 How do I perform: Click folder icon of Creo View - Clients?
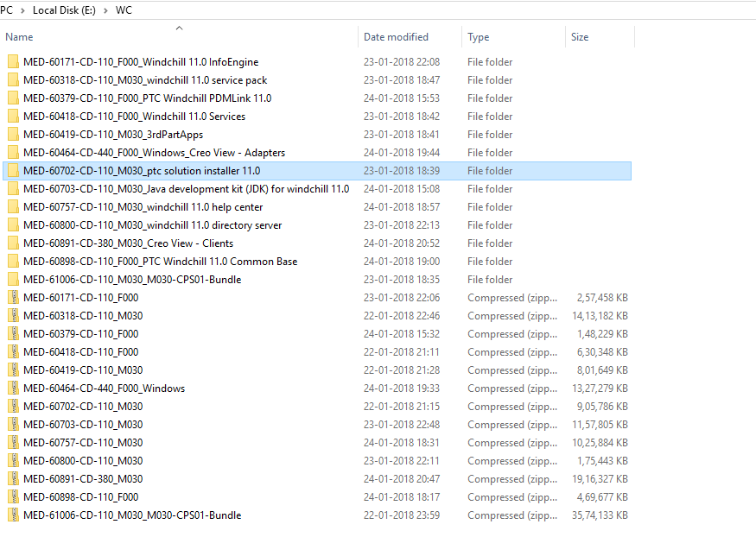(x=14, y=243)
